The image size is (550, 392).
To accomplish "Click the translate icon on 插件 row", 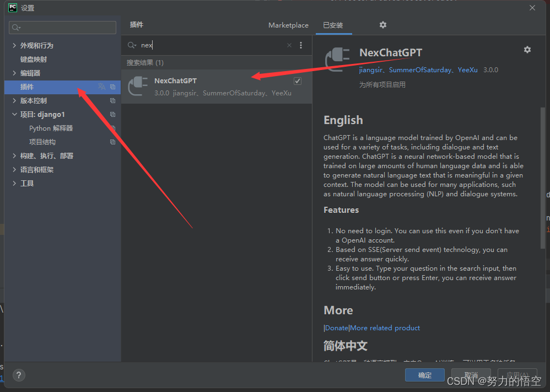I will pos(102,87).
